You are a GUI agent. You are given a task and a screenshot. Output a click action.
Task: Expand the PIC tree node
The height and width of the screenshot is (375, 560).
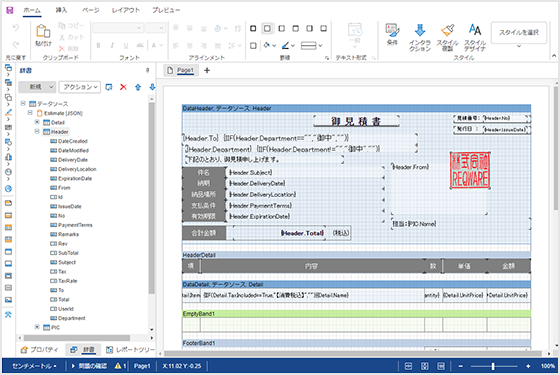[x=37, y=327]
